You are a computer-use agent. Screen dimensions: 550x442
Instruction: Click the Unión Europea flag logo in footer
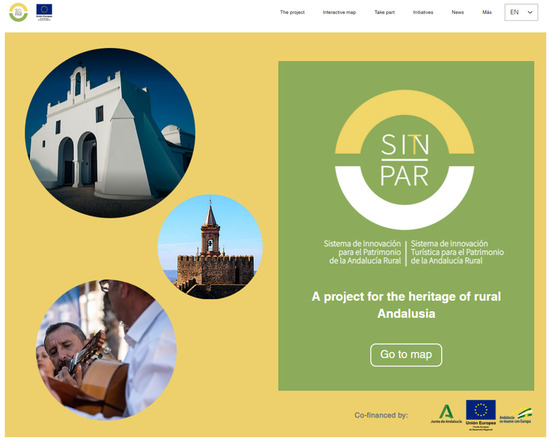point(481,413)
